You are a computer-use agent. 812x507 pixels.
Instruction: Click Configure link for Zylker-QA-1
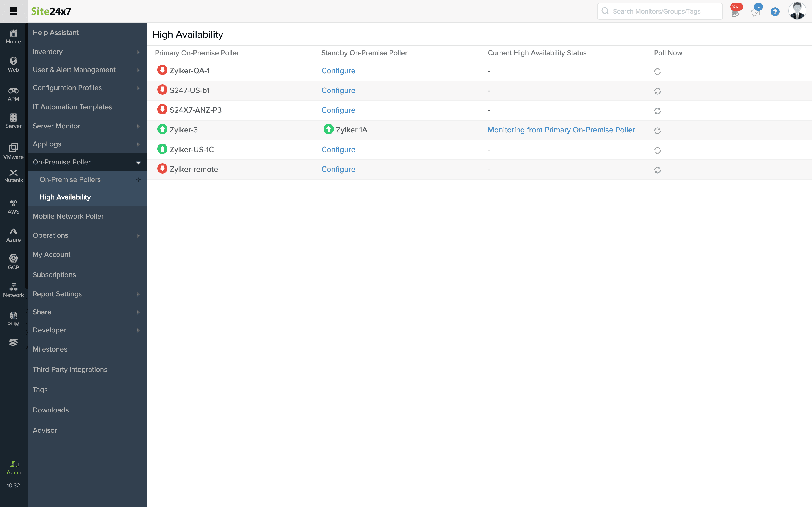[338, 70]
